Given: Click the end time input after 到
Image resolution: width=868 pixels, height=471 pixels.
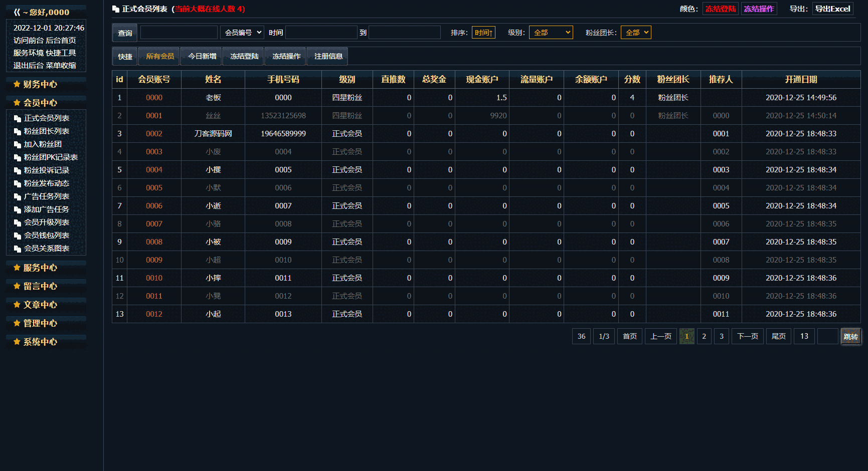Looking at the screenshot, I should coord(404,33).
